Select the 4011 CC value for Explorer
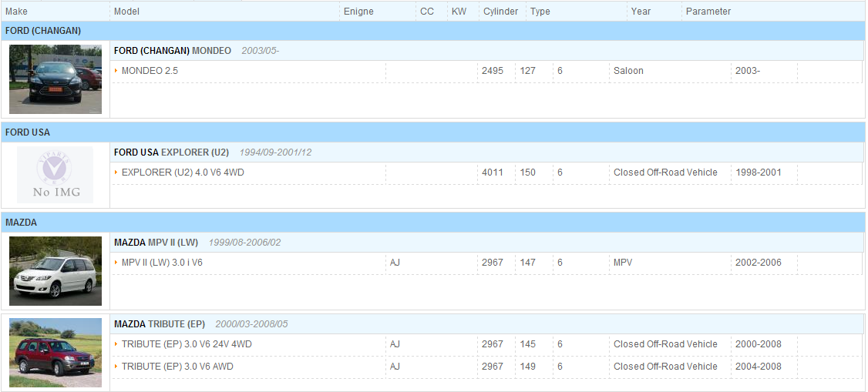868x392 pixels. point(493,173)
